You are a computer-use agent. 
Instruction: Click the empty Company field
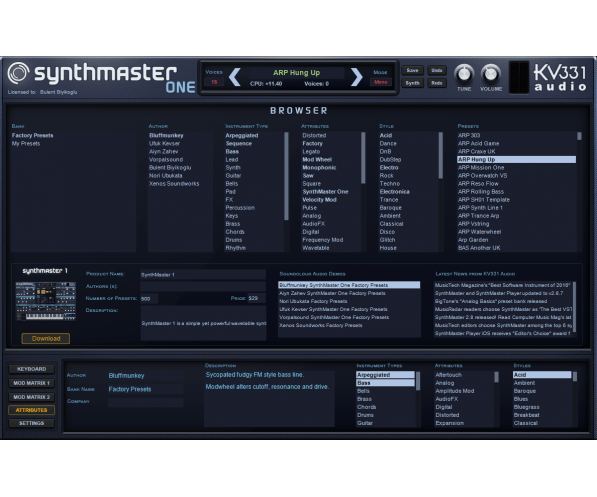point(145,403)
